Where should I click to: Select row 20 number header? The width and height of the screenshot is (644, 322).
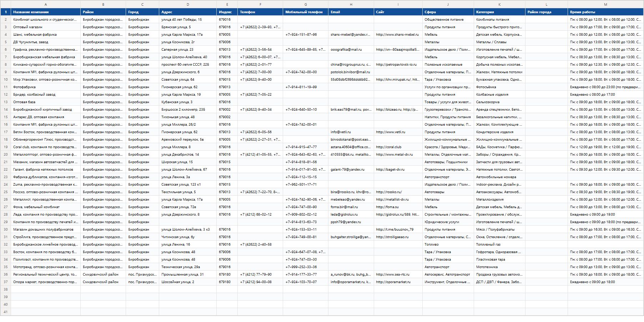coord(6,155)
